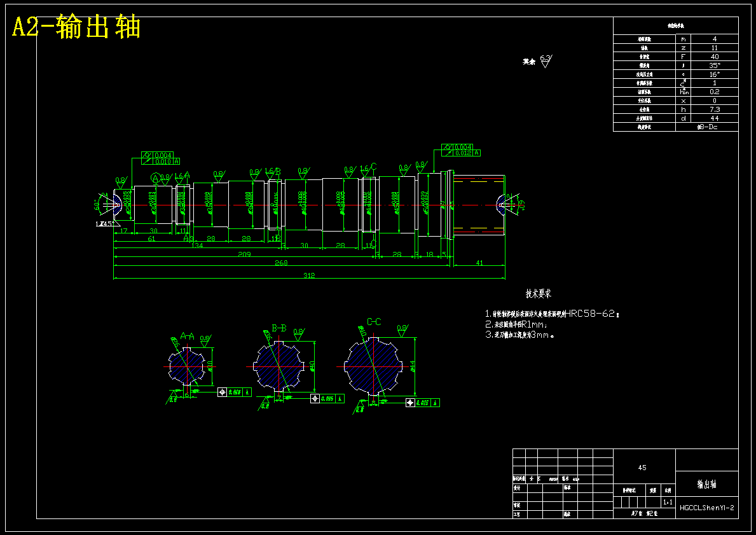Image resolution: width=756 pixels, height=535 pixels.
Task: Click the "B-B" section view label
Action: 278,328
